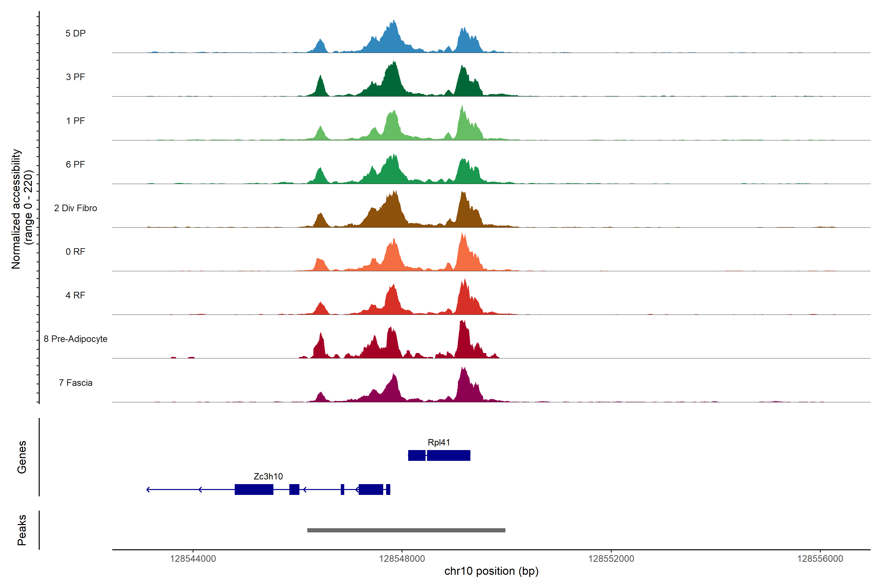The image size is (882, 588).
Task: Click the largest Zc3h10 exon block
Action: (254, 489)
